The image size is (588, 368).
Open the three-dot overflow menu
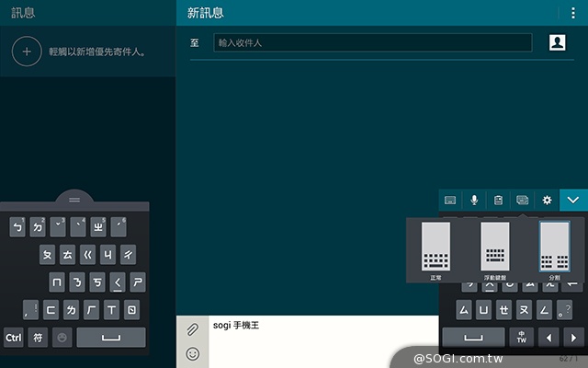click(572, 13)
